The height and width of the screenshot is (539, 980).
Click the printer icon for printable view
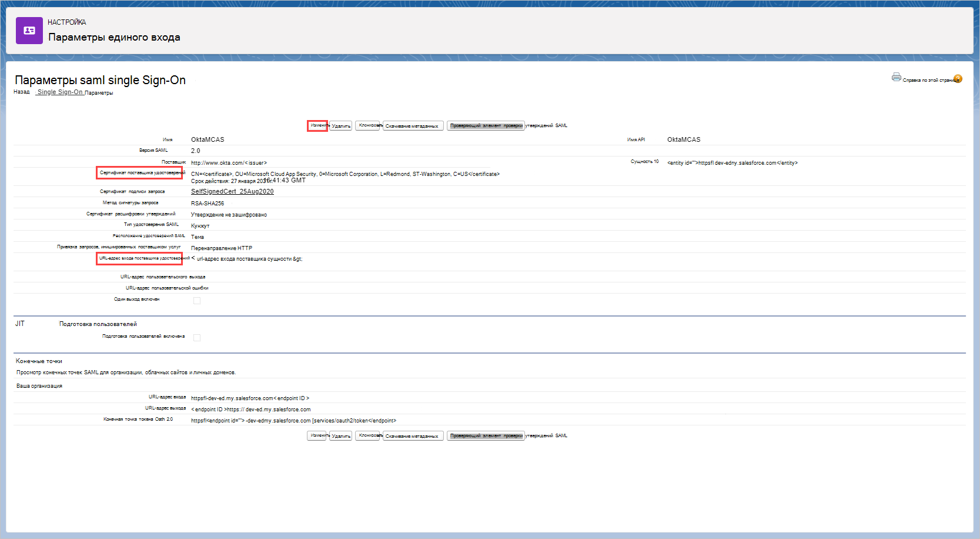click(896, 77)
